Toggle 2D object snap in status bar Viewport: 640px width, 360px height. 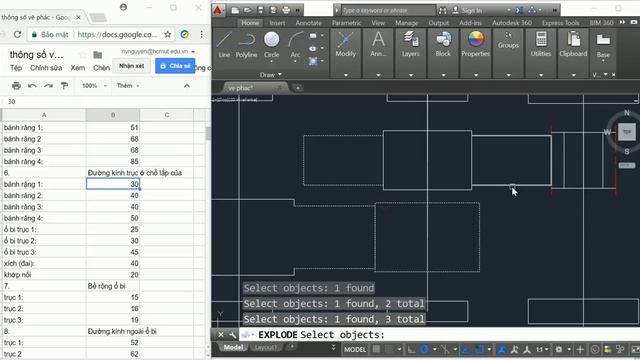479,349
